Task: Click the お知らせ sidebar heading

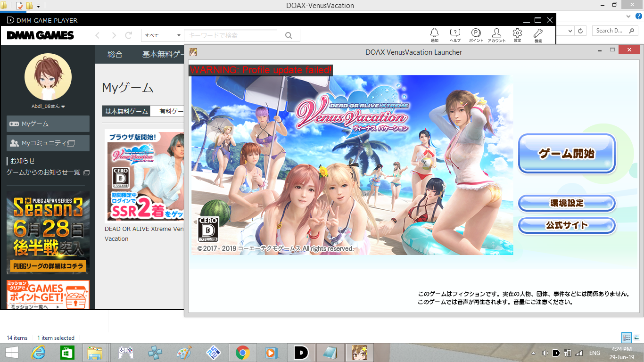Action: coord(23,161)
